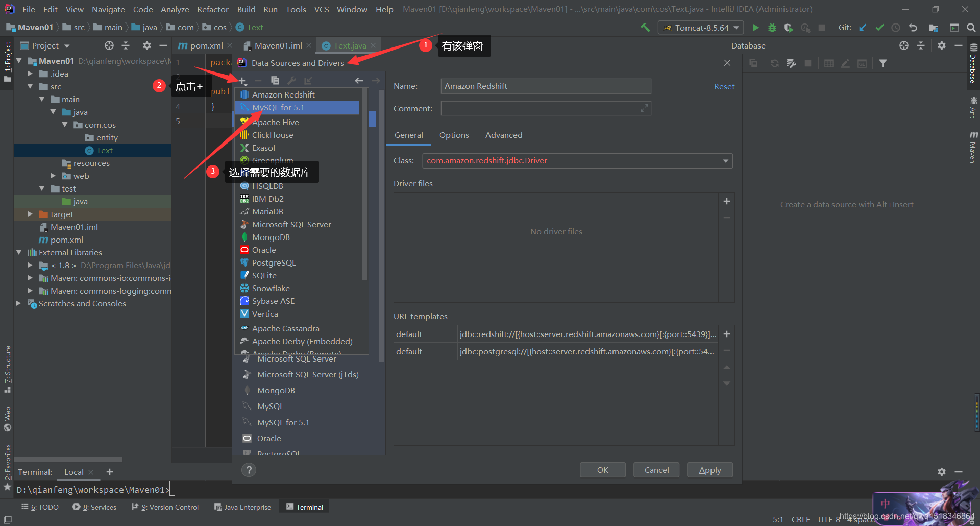Click the Apply button
Image resolution: width=980 pixels, height=526 pixels.
710,470
